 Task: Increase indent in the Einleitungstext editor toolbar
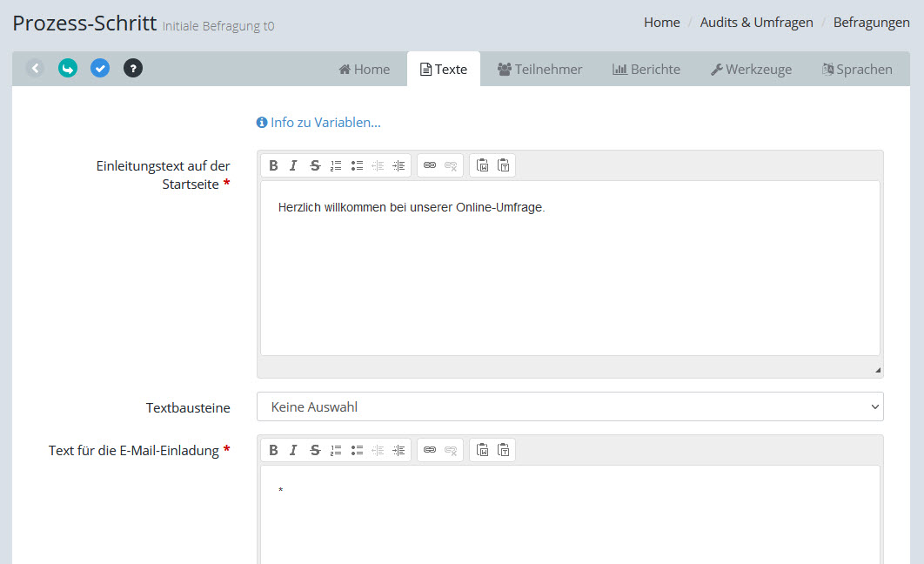click(398, 165)
